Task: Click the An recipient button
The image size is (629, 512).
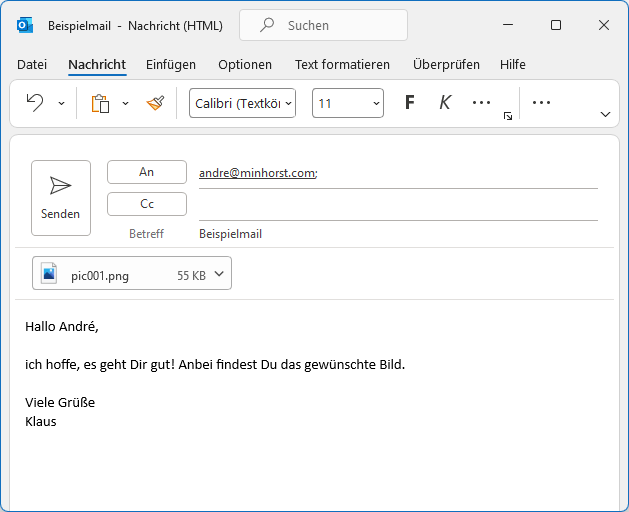Action: click(x=147, y=172)
